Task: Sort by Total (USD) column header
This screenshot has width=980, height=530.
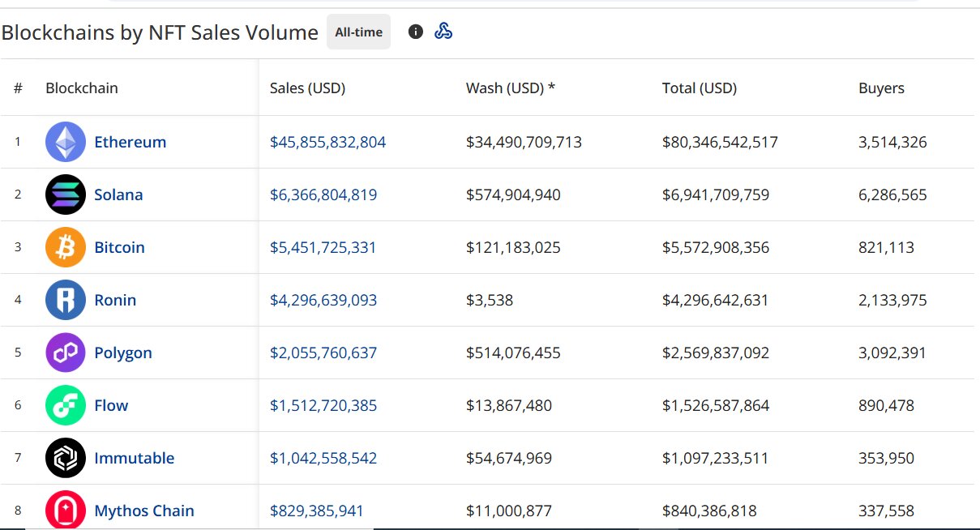Action: click(700, 88)
